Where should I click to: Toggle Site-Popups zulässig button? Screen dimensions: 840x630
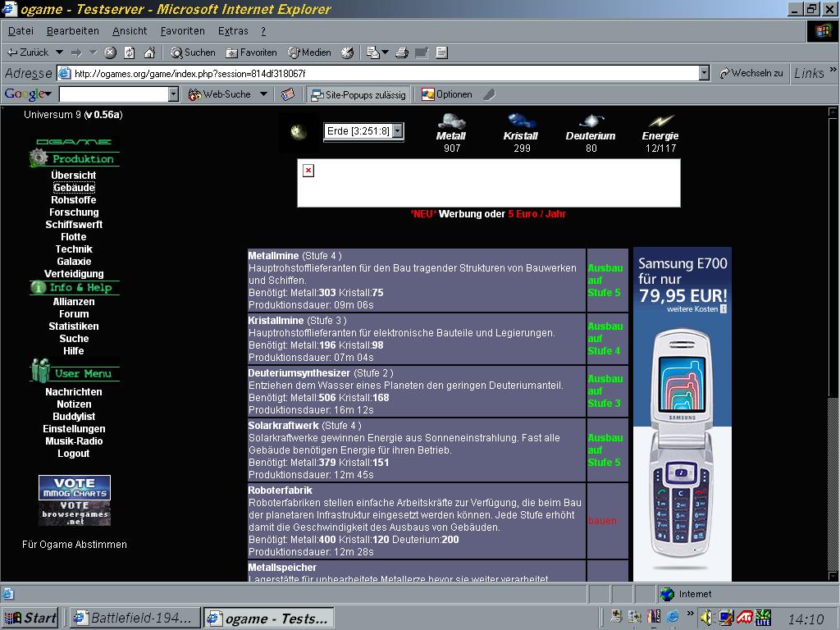click(358, 95)
